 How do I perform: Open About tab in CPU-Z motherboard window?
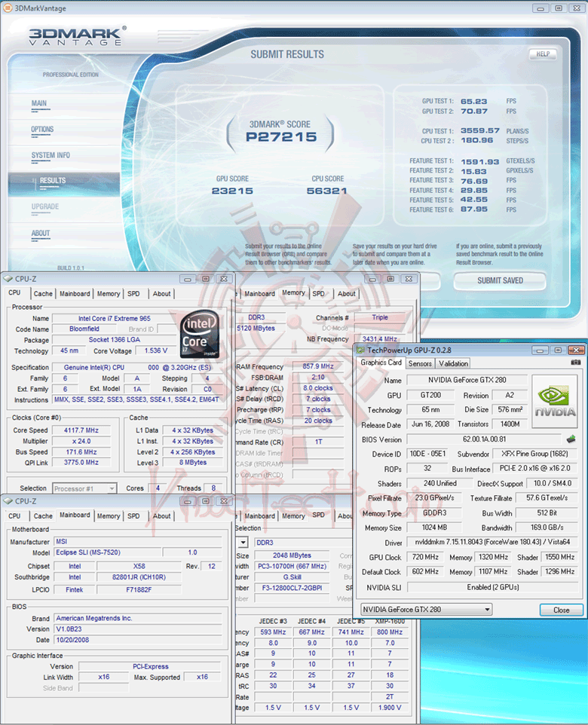click(x=161, y=516)
